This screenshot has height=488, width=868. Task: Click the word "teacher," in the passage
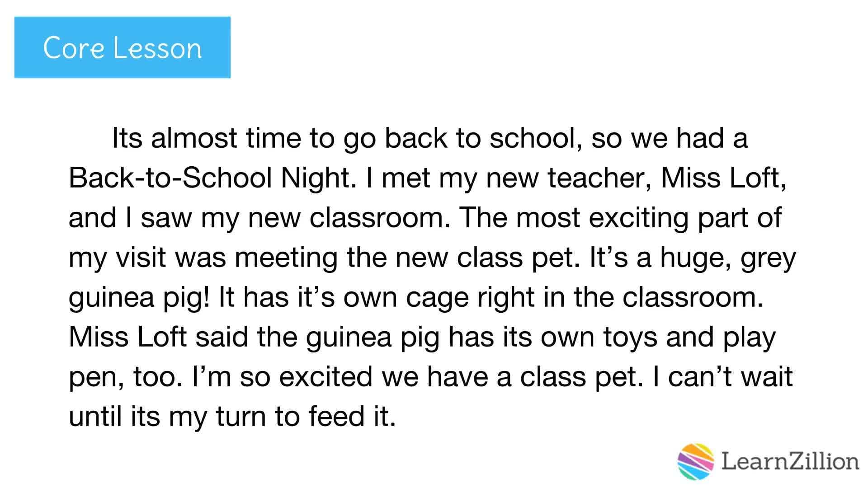599,178
